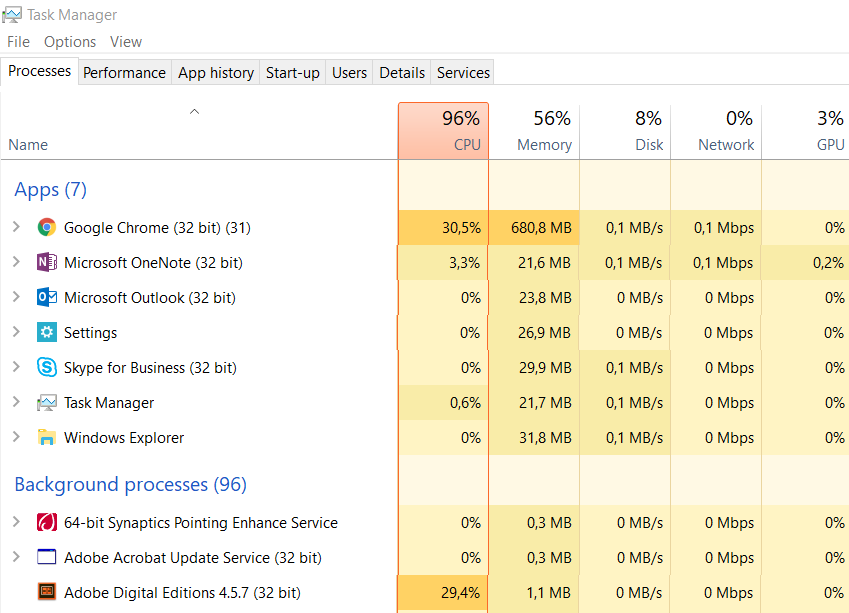Expand the Task Manager process row
Image resolution: width=849 pixels, height=613 pixels.
[x=16, y=402]
